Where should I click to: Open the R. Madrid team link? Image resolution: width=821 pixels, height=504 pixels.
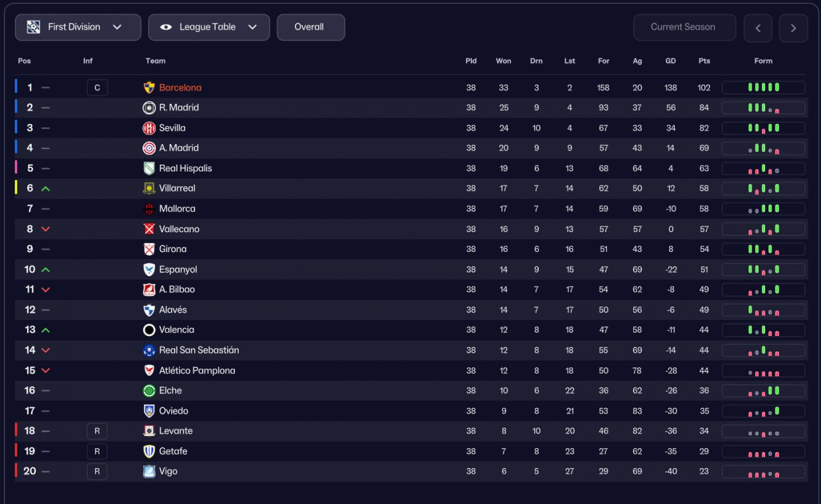tap(179, 108)
